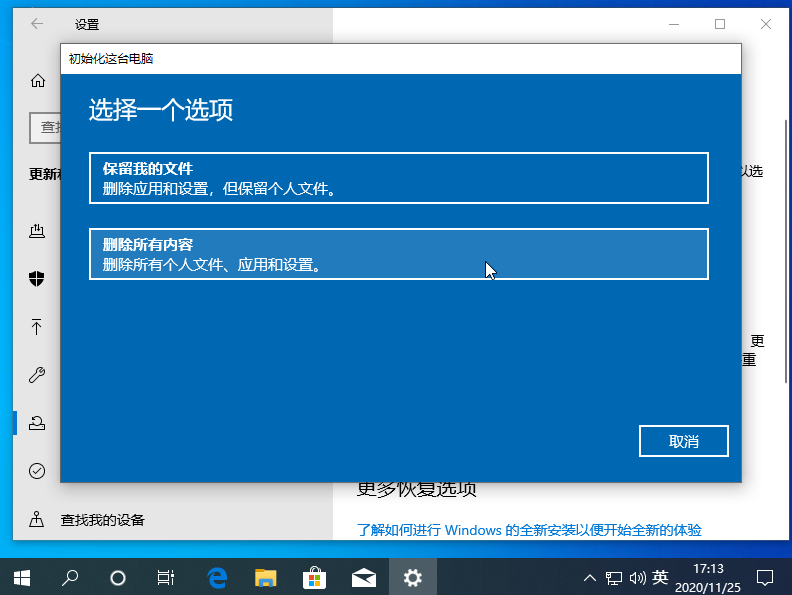This screenshot has width=792, height=595.
Task: Click the back arrow in Settings
Action: point(38,24)
